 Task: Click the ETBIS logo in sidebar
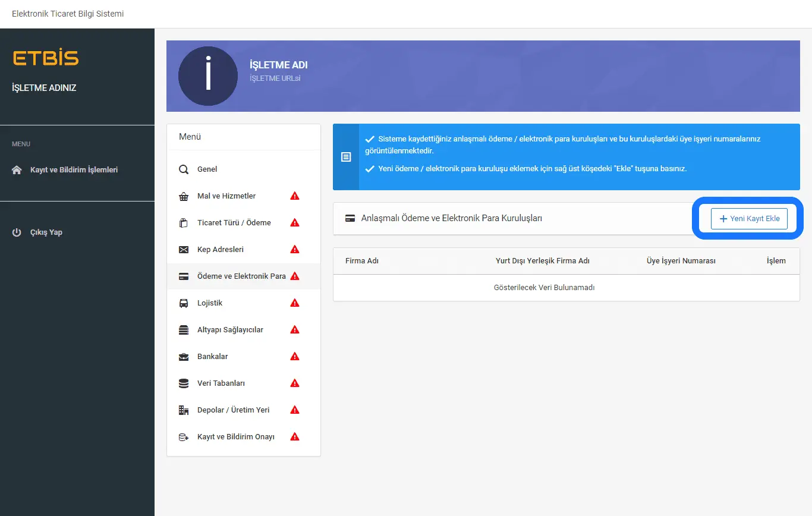(46, 58)
